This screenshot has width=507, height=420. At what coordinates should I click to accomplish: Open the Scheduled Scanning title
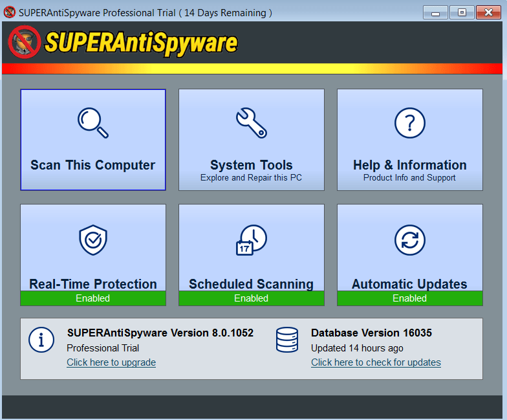click(251, 283)
